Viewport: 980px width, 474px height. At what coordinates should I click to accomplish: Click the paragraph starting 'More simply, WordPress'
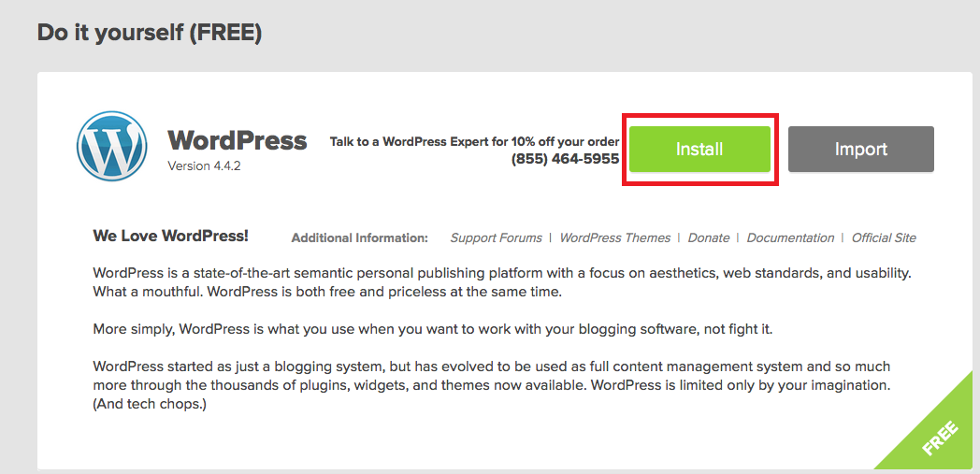[433, 329]
